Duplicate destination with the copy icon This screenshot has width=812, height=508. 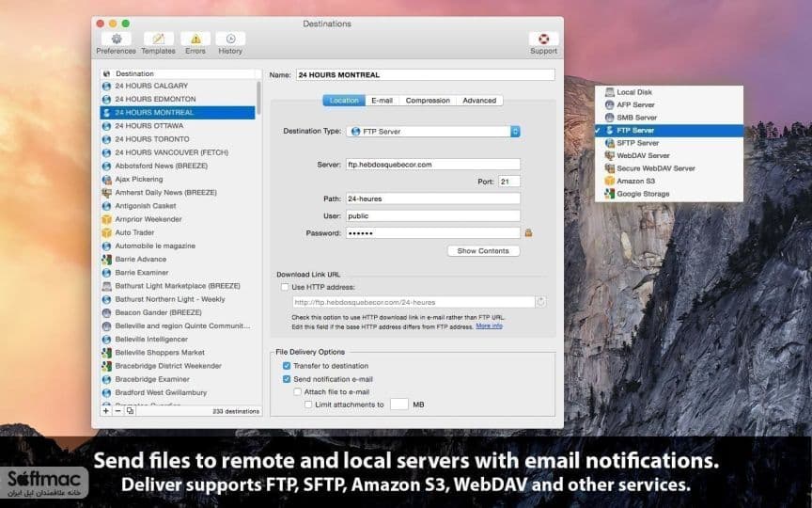click(130, 411)
